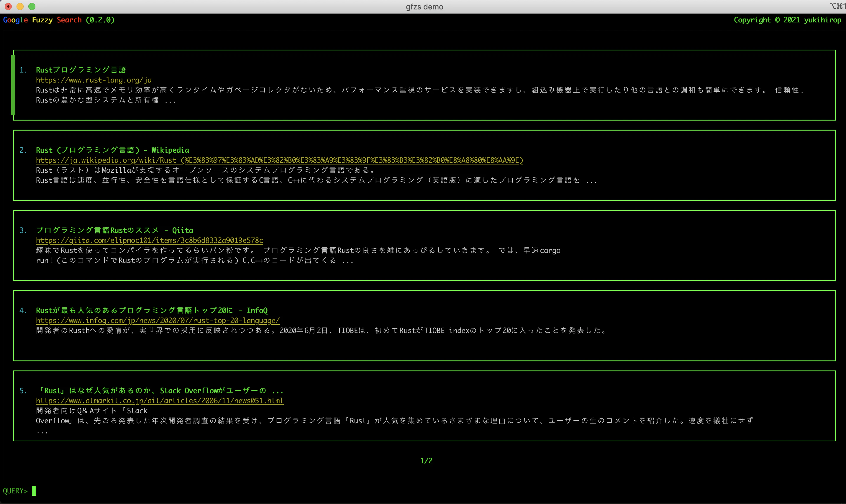The image size is (846, 504).
Task: Click the Copyright 2021 yukihirop text
Action: tap(788, 20)
